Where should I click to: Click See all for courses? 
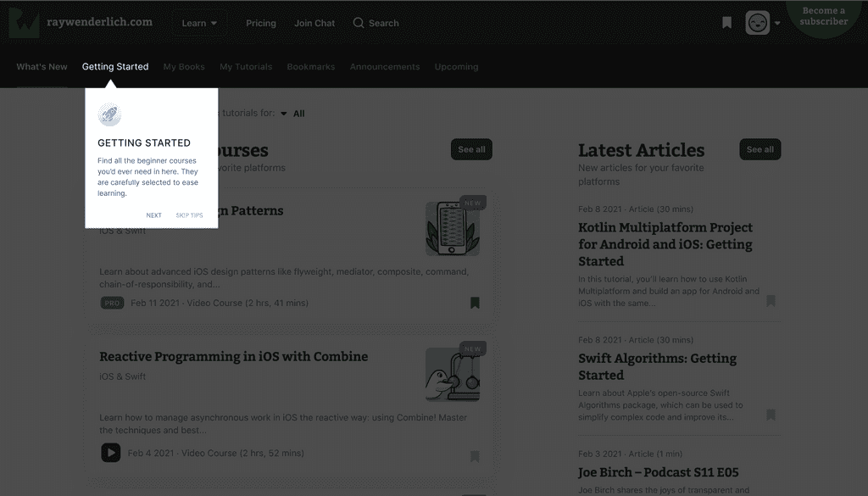point(471,149)
